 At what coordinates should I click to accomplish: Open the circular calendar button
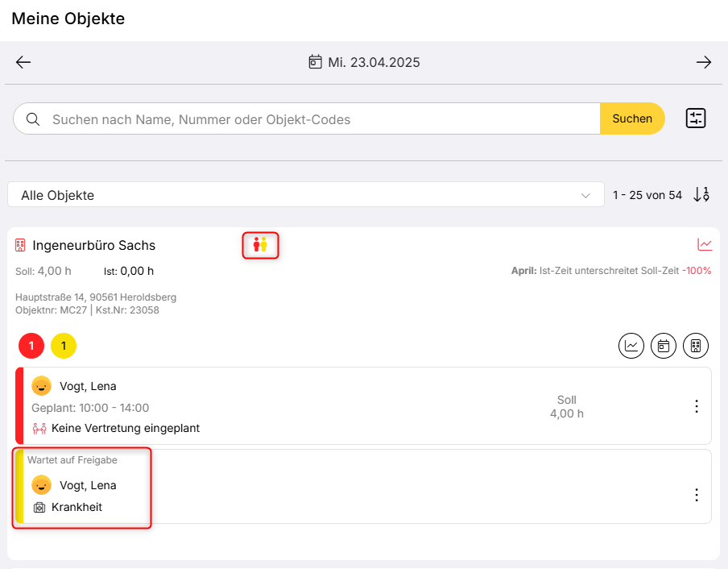664,346
